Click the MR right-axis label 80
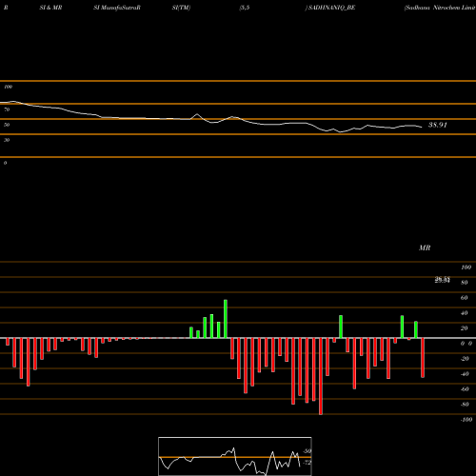Viewport: 476px width, 476px height. (x=465, y=283)
